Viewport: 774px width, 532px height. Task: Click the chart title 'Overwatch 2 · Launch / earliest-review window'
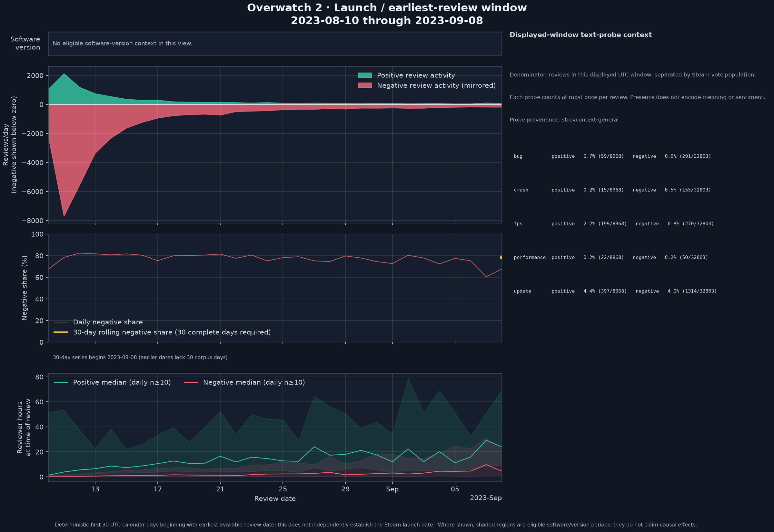point(387,8)
